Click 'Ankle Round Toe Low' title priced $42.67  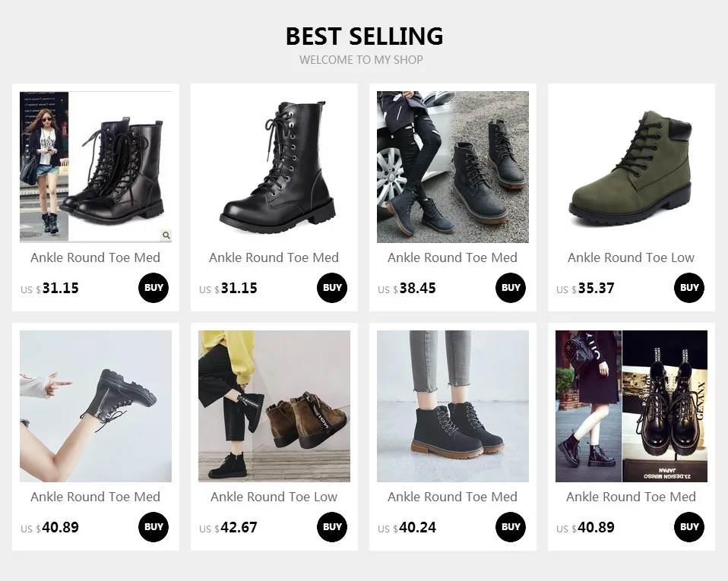tap(274, 497)
